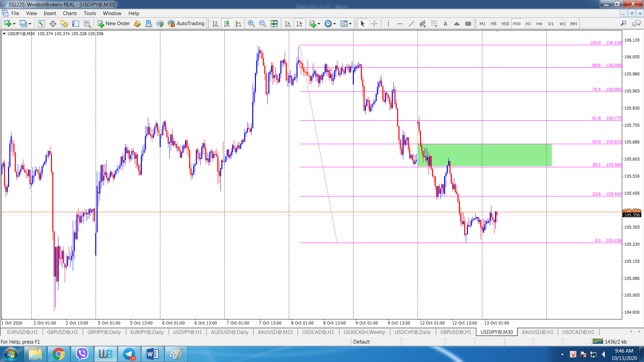The width and height of the screenshot is (644, 362).
Task: Select the Fibonacci Retracement tool
Action: (434, 23)
